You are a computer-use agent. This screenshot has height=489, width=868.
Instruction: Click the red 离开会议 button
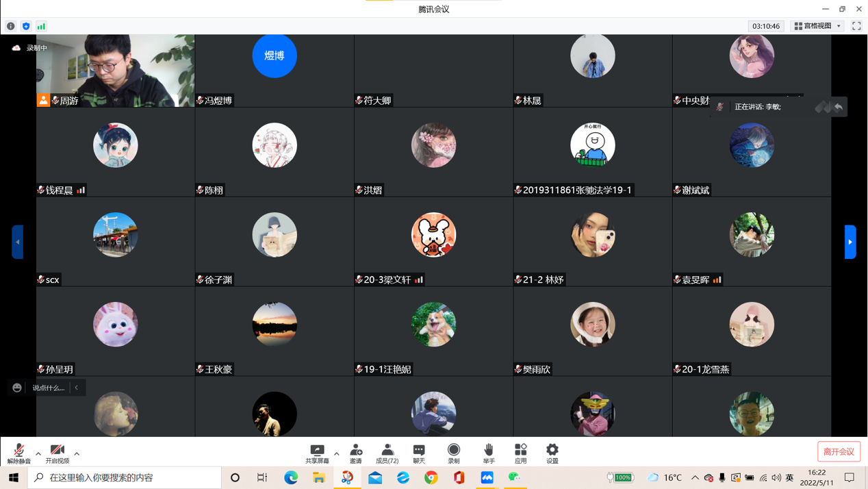[x=839, y=452]
